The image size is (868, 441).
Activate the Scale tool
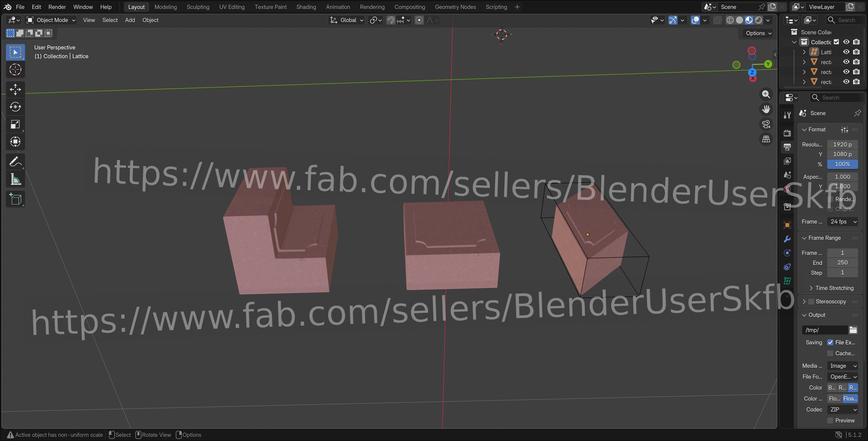coord(15,124)
